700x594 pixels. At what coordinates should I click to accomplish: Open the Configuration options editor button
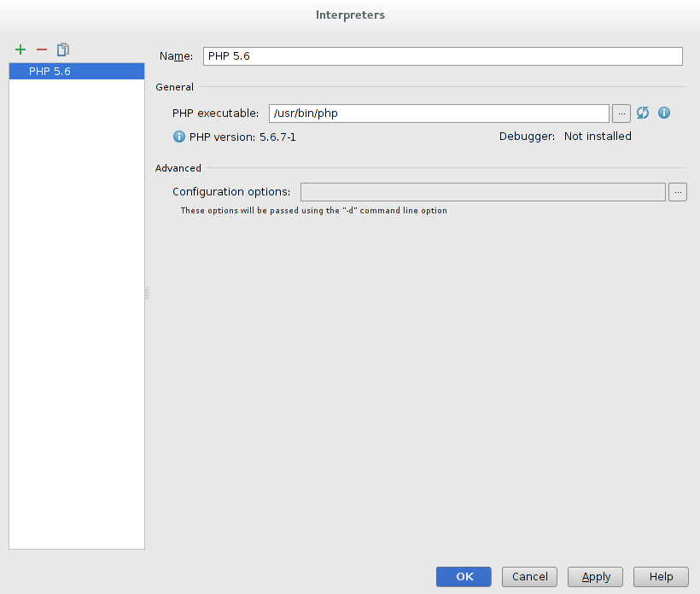(x=678, y=192)
